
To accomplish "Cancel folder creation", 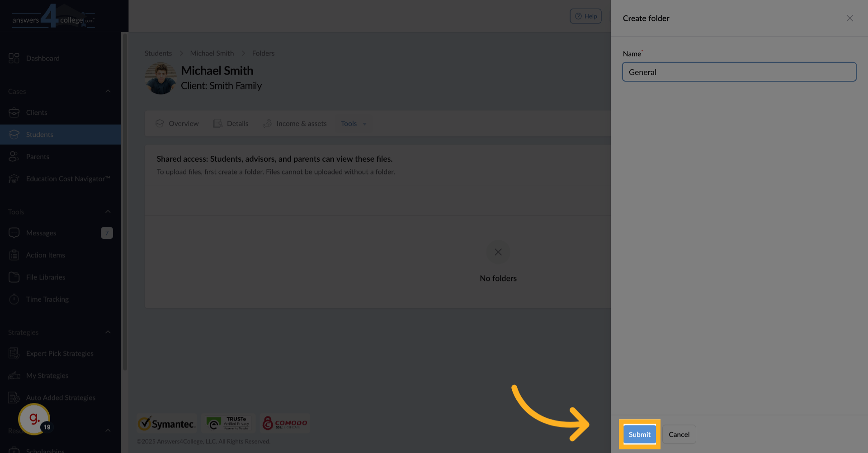I will 679,434.
